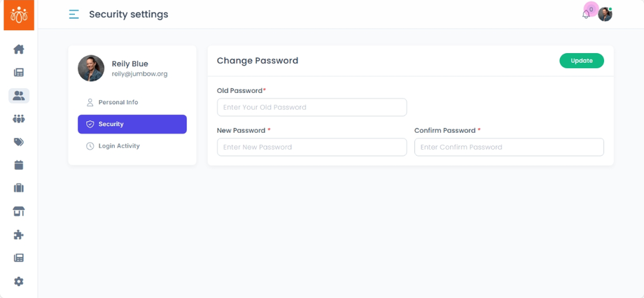Open the settings gear icon
This screenshot has width=644, height=298.
[19, 281]
